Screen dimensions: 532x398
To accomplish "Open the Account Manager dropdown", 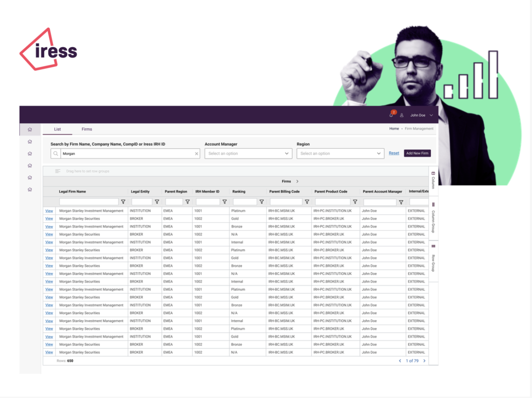I will [x=248, y=154].
